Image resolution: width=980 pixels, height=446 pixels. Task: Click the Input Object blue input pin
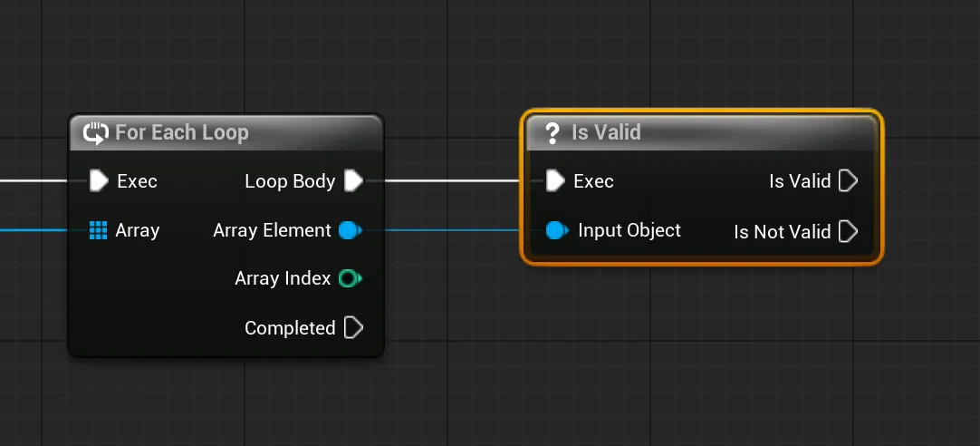pyautogui.click(x=557, y=230)
